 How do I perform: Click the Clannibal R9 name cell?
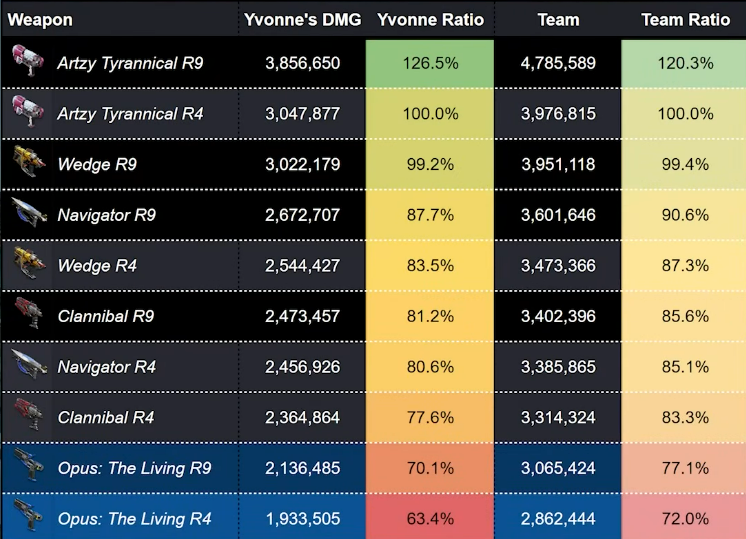(x=106, y=316)
